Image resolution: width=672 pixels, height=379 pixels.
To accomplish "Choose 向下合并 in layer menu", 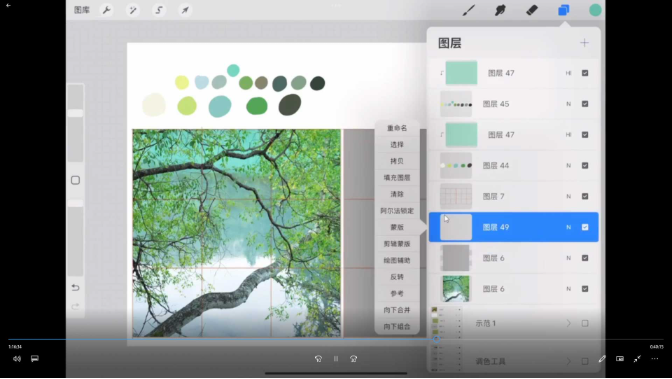I will (x=397, y=310).
